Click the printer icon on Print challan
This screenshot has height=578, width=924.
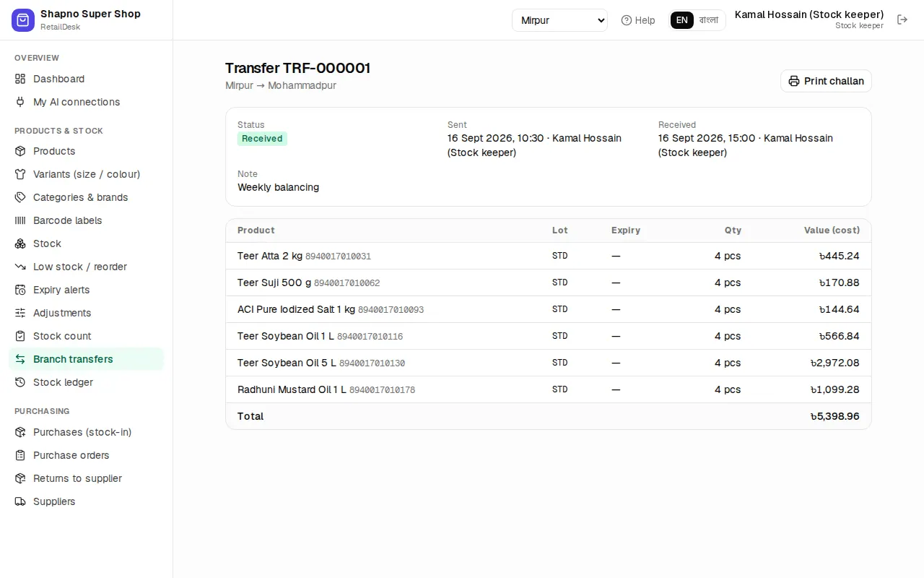794,81
